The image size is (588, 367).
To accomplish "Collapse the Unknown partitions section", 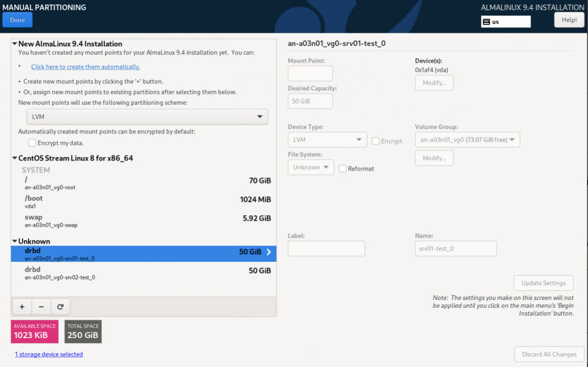I will pos(15,242).
